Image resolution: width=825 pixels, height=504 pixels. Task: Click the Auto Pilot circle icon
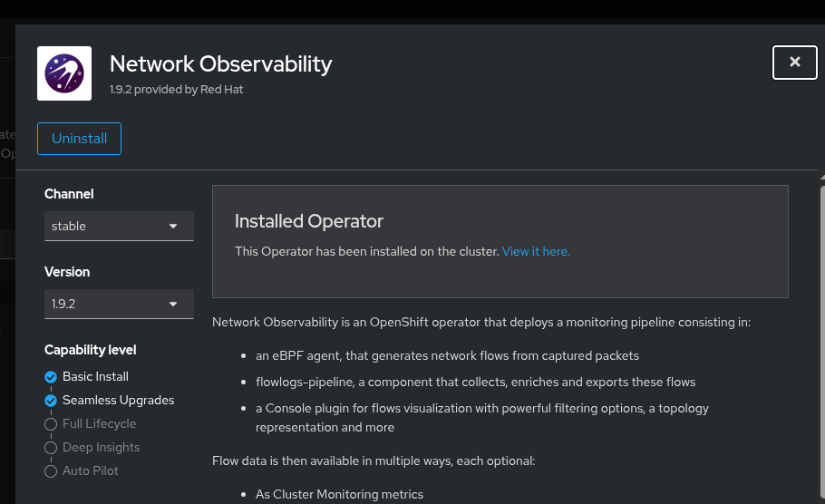(51, 471)
